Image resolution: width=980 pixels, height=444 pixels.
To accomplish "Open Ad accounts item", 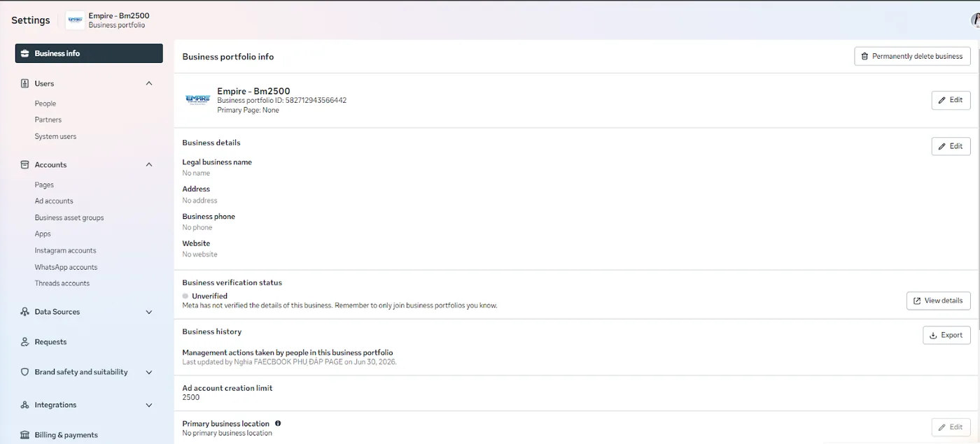I will tap(54, 201).
